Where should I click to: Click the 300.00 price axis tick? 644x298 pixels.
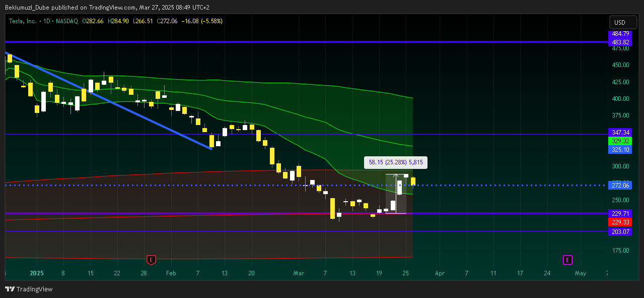tap(621, 166)
